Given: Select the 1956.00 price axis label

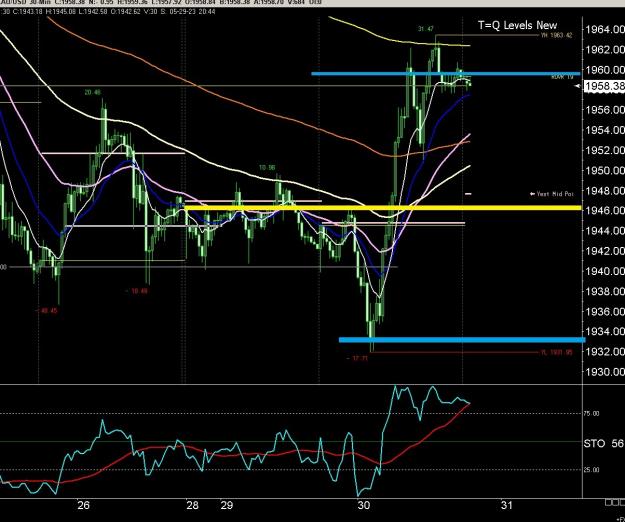Looking at the screenshot, I should [604, 110].
